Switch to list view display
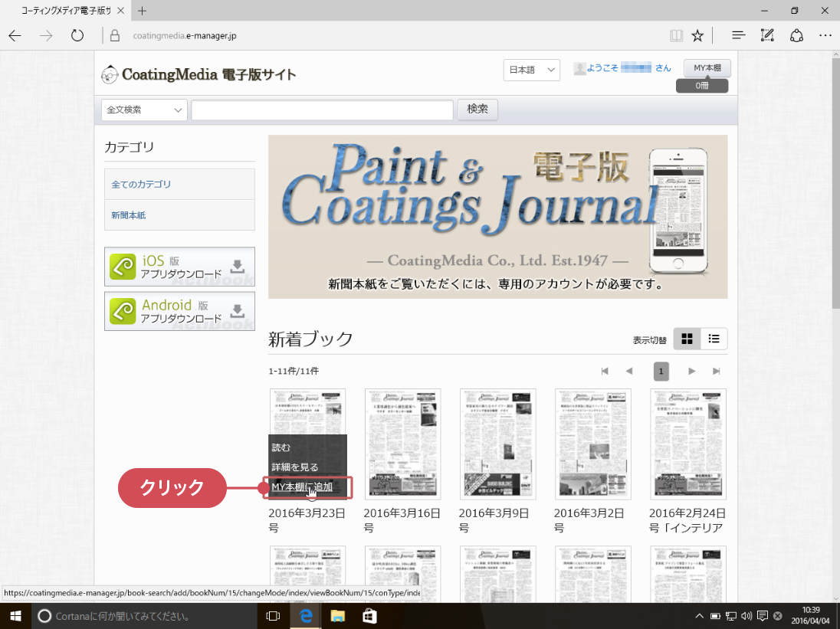The height and width of the screenshot is (629, 840). [714, 339]
